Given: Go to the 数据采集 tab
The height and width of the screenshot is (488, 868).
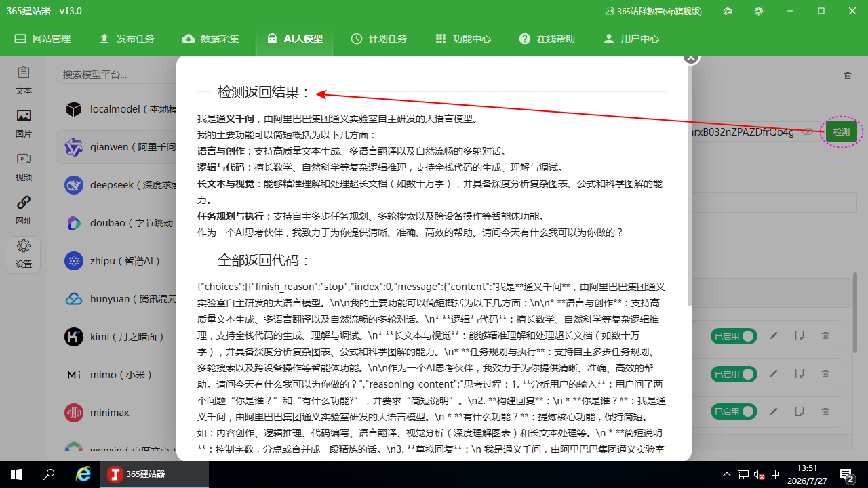Looking at the screenshot, I should [211, 39].
